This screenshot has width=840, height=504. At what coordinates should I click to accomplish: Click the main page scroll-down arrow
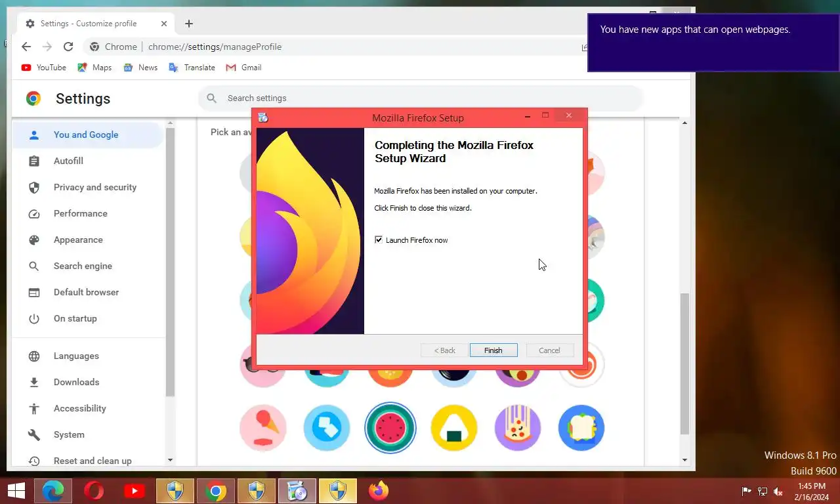tap(684, 461)
